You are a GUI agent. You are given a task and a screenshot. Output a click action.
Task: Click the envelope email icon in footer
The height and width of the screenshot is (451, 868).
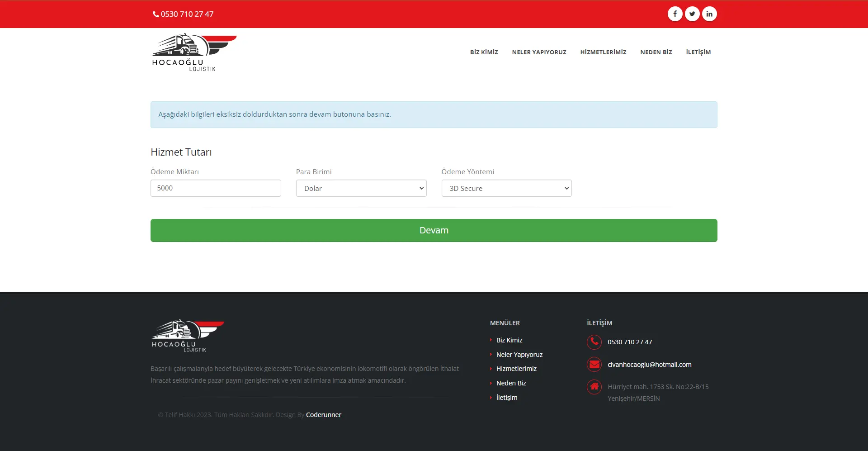(594, 364)
